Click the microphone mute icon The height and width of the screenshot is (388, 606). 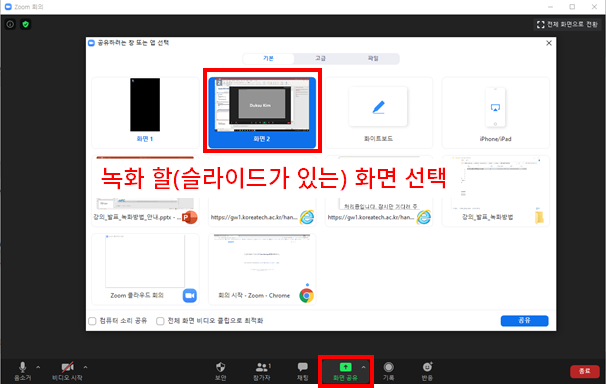pyautogui.click(x=22, y=367)
